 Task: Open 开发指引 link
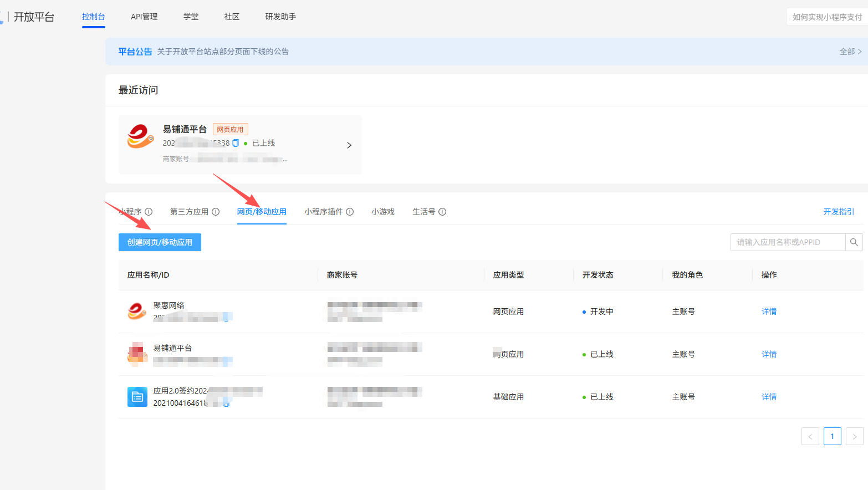tap(839, 212)
